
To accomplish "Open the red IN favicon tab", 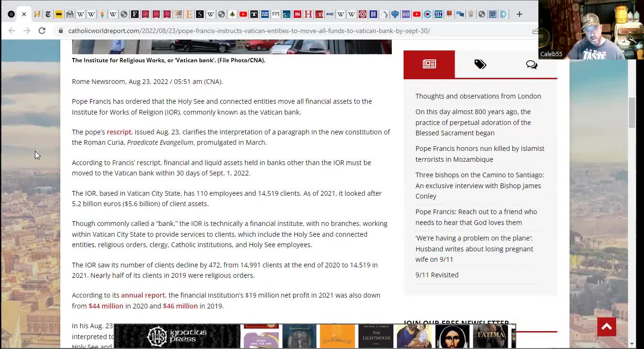I will [297, 14].
